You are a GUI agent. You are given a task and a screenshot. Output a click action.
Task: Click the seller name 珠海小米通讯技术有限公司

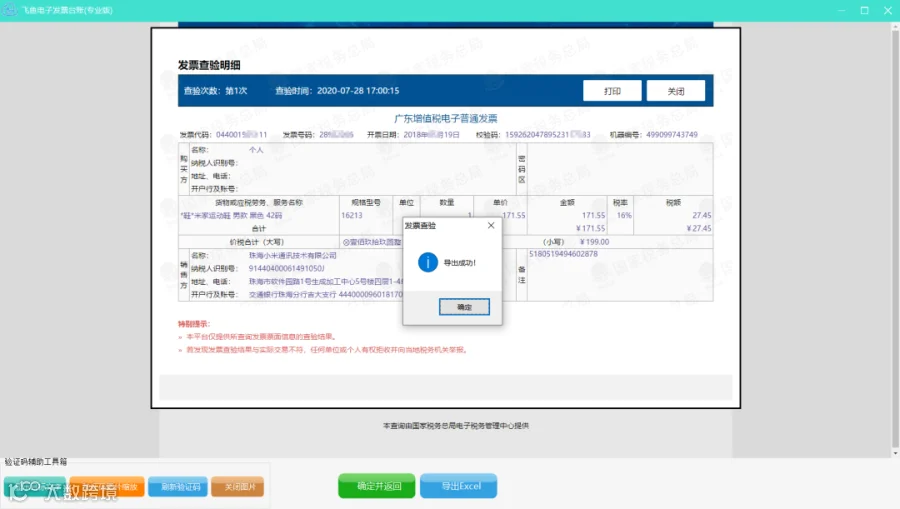coord(293,255)
